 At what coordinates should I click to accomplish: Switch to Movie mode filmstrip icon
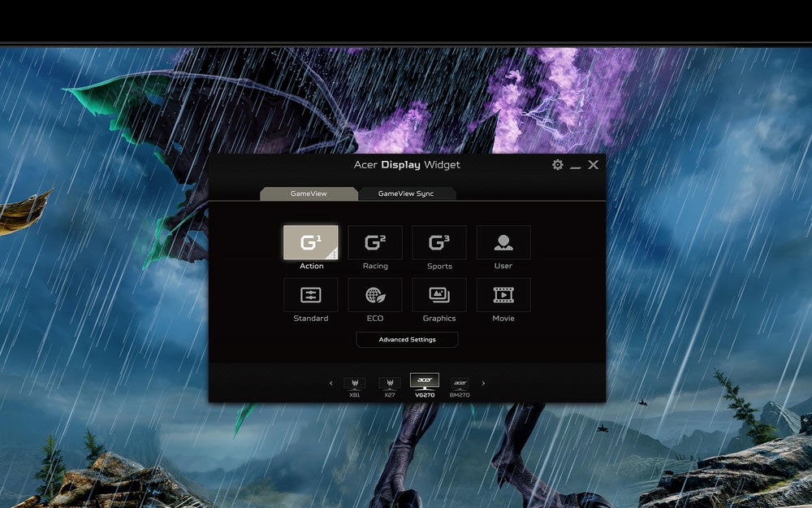click(x=503, y=295)
